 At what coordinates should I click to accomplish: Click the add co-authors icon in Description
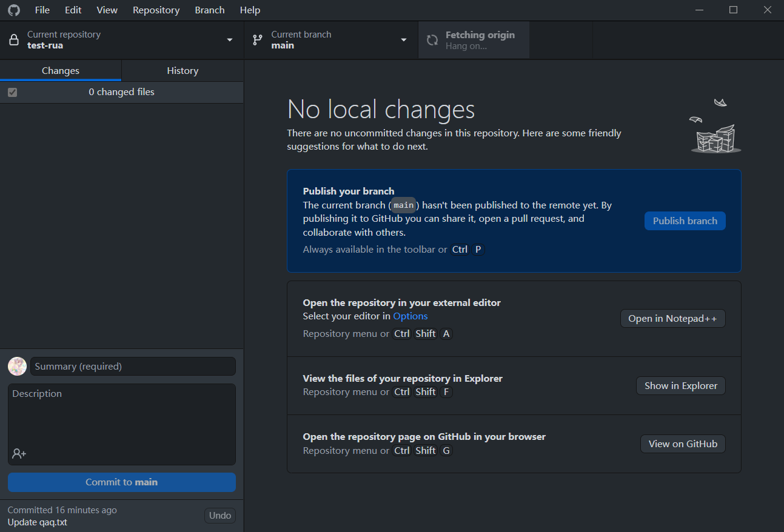click(x=19, y=453)
